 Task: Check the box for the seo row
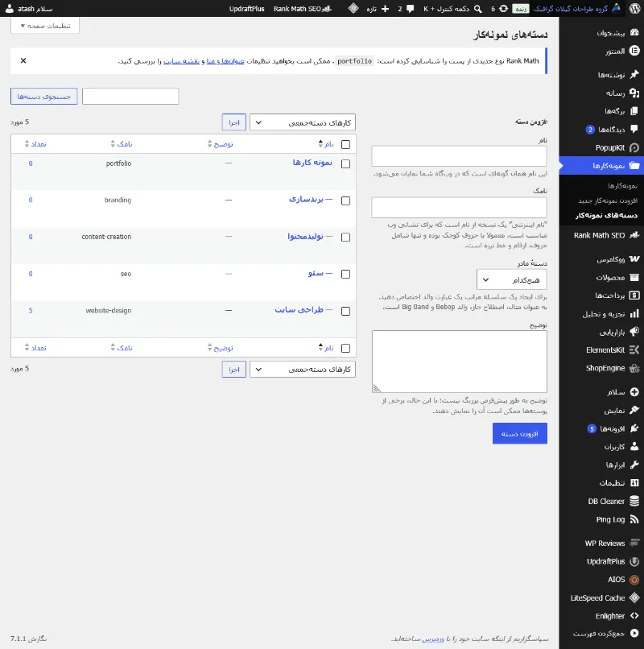point(345,274)
